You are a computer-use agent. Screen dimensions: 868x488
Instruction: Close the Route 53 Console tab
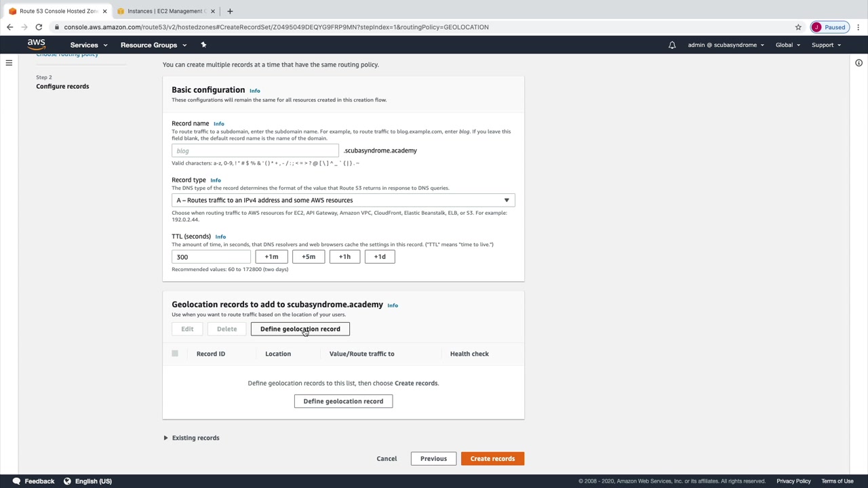click(104, 11)
